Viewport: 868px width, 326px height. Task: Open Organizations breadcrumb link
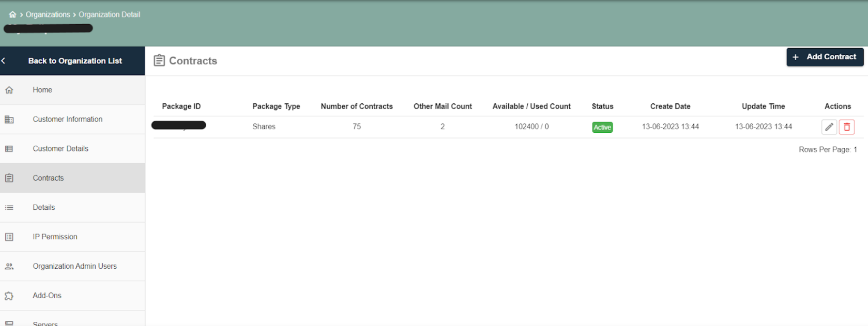coord(48,14)
